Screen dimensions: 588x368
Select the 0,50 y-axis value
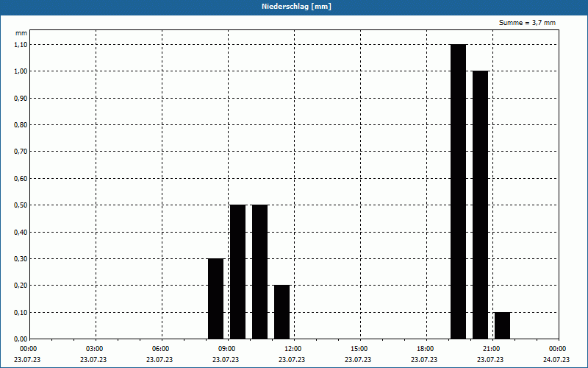point(21,205)
